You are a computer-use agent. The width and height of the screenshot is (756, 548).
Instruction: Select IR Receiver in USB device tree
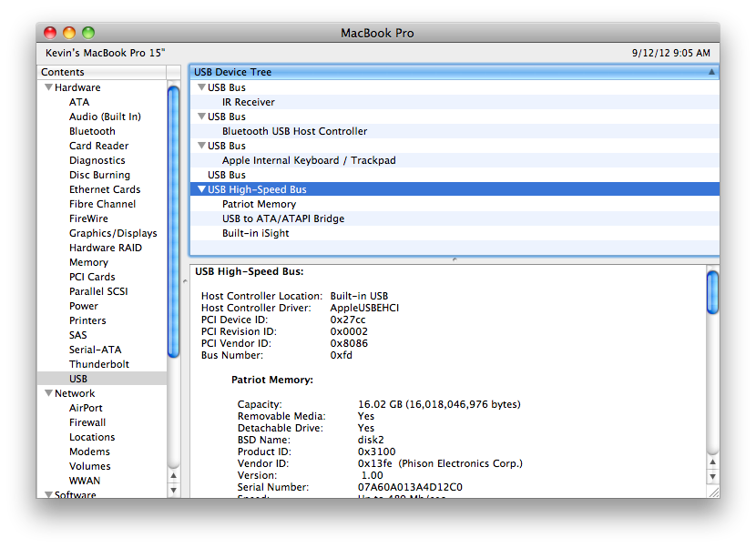tap(249, 102)
